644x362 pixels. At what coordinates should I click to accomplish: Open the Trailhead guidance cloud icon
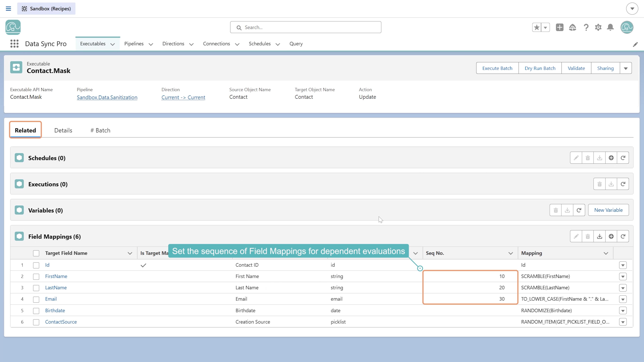coord(573,27)
